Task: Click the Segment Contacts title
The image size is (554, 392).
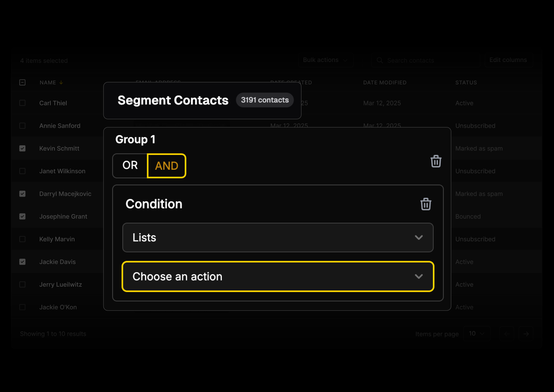Action: 173,100
